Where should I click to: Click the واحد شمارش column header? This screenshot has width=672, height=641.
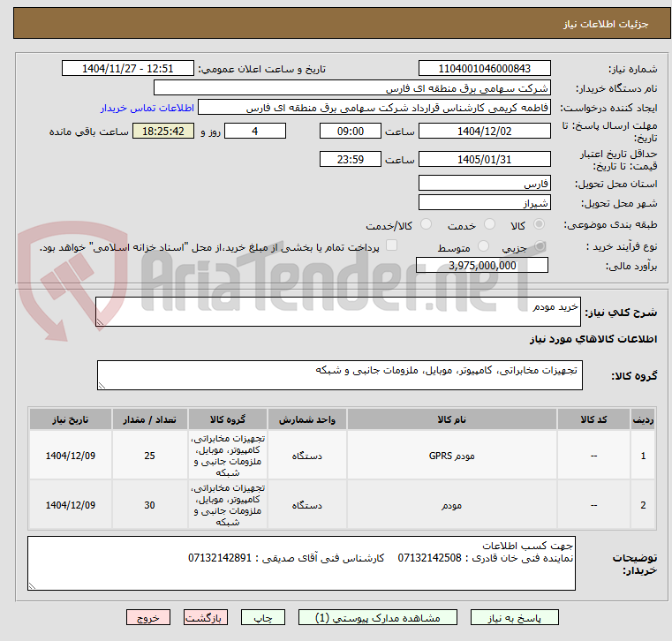pos(306,419)
